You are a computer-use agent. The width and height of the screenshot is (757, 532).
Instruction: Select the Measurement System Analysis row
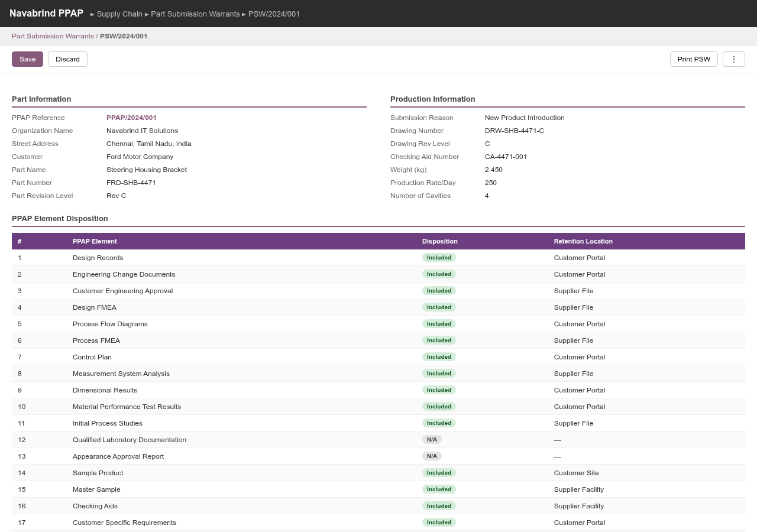(121, 374)
